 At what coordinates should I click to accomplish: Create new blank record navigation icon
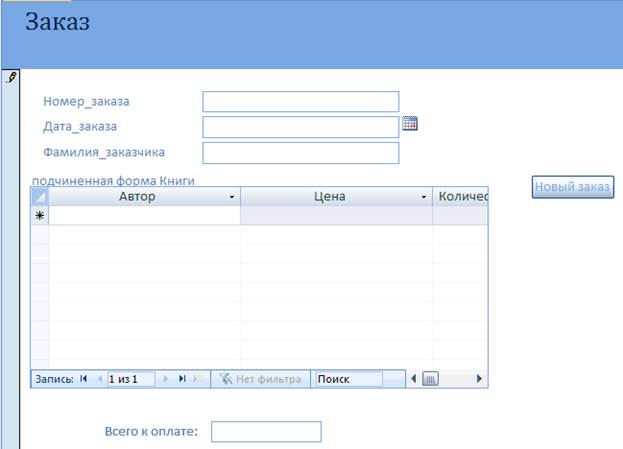198,379
